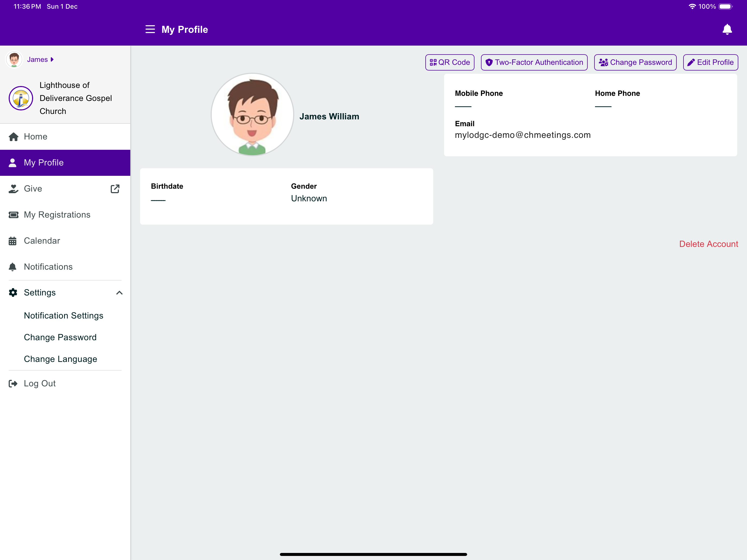Expand the James account arrow
Screen dimensions: 747x560
pyautogui.click(x=52, y=59)
